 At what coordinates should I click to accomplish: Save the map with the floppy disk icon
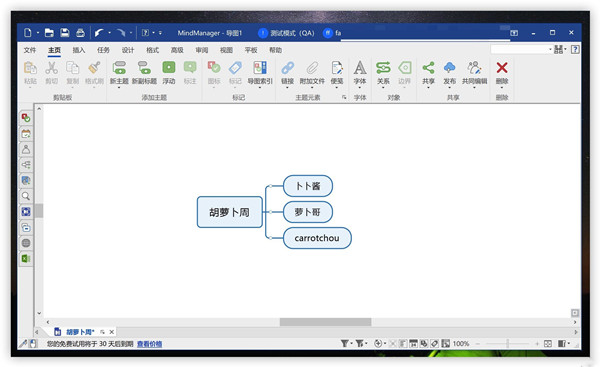coord(65,33)
